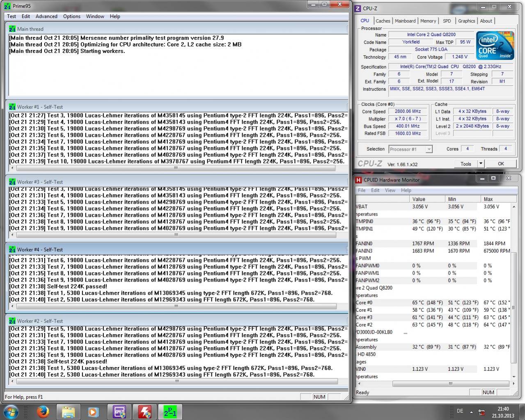This screenshot has width=525, height=420.
Task: Click the Core Voltage value 1.248 V
Action: [x=459, y=57]
